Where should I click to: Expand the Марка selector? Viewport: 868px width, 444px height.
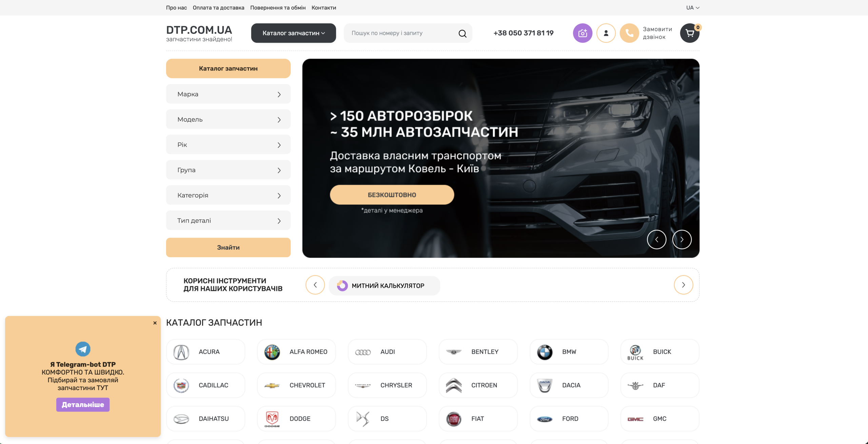(228, 94)
